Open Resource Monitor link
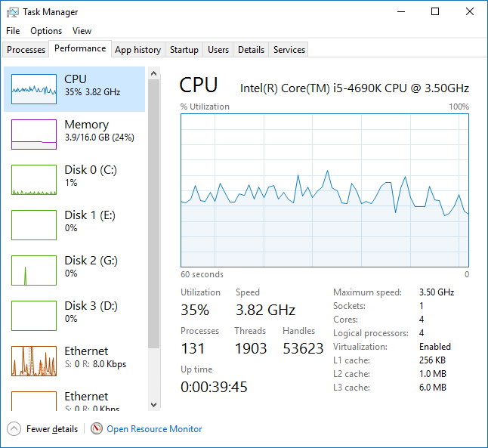 pyautogui.click(x=154, y=429)
